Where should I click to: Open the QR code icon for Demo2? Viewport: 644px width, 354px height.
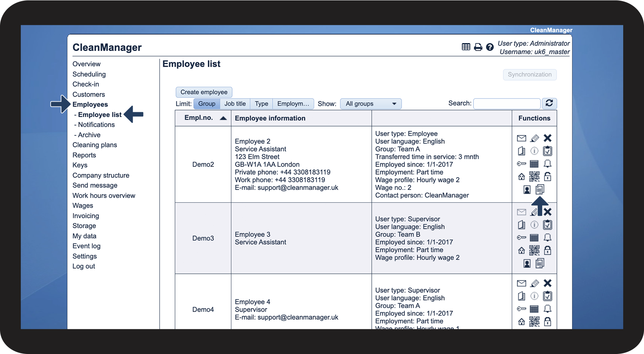point(534,177)
